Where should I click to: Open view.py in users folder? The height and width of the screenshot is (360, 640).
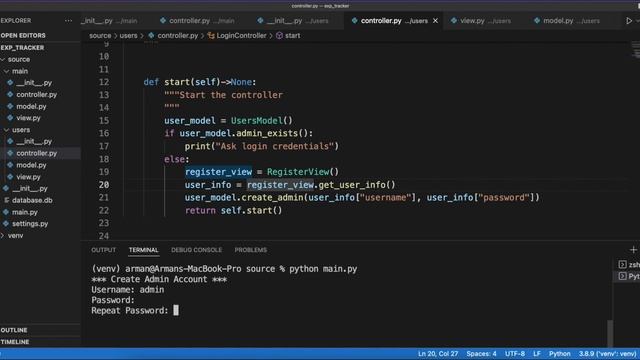[28, 177]
